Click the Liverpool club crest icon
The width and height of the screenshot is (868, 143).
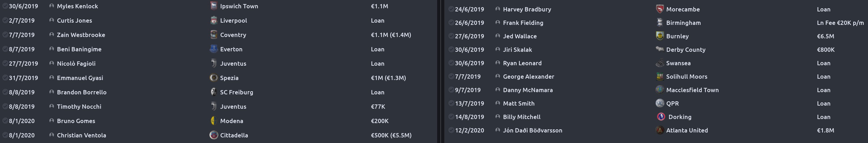click(x=214, y=20)
